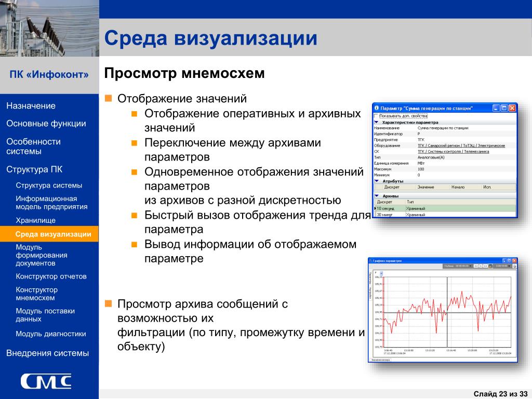
Task: Open Модуль формирования документов in the sidebar
Action: click(42, 255)
